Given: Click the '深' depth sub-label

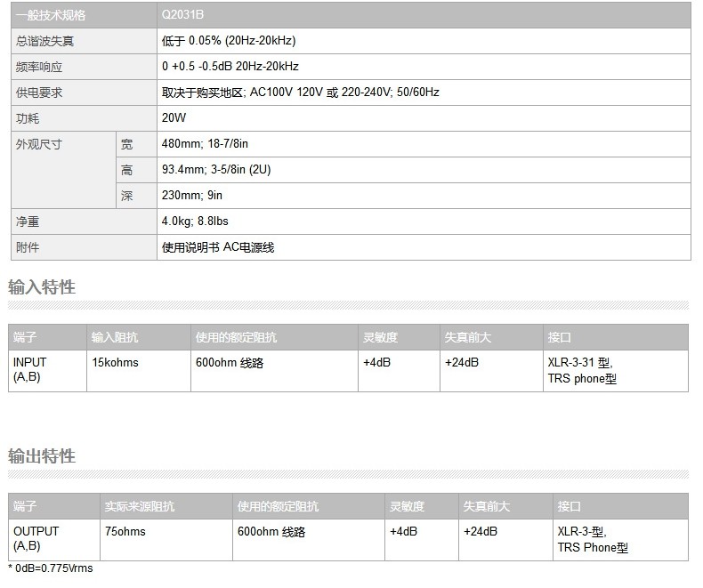Looking at the screenshot, I should (137, 196).
